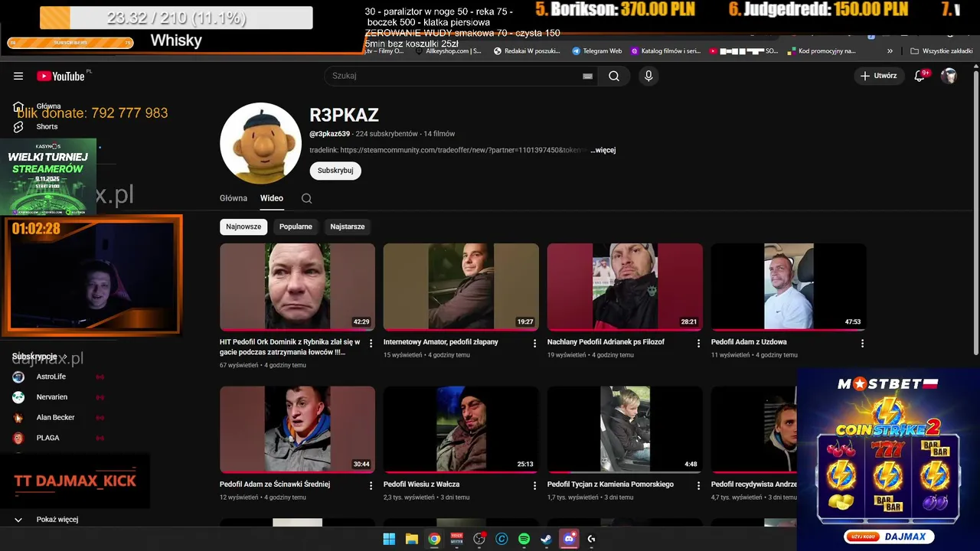Click the Subskrybuj button
This screenshot has height=551, width=980.
point(335,171)
